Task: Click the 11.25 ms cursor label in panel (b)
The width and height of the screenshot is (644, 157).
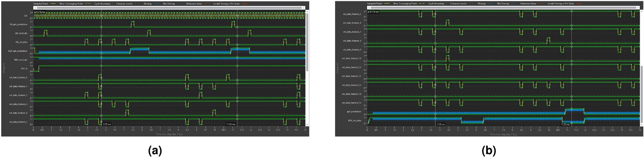Action: pyautogui.click(x=565, y=124)
